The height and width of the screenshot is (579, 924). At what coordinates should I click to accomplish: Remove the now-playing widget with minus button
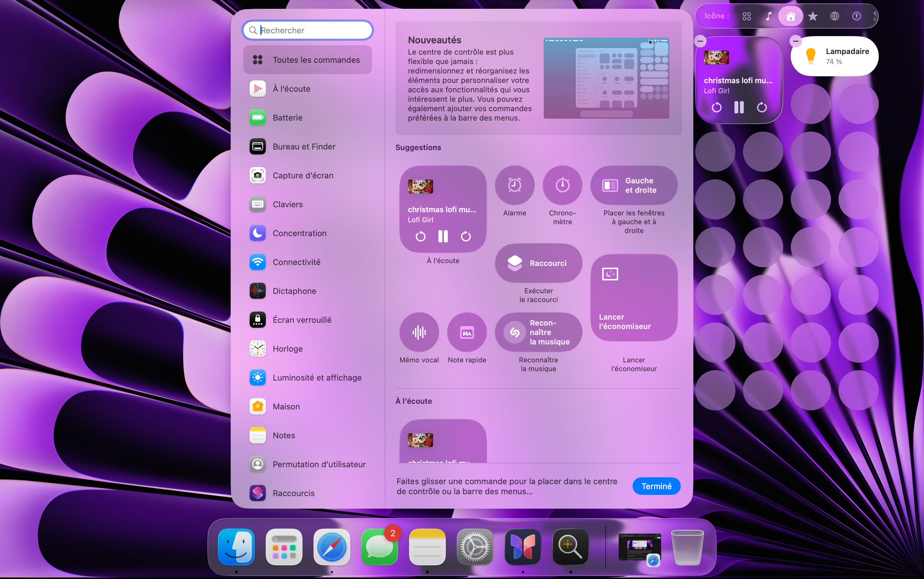(700, 41)
